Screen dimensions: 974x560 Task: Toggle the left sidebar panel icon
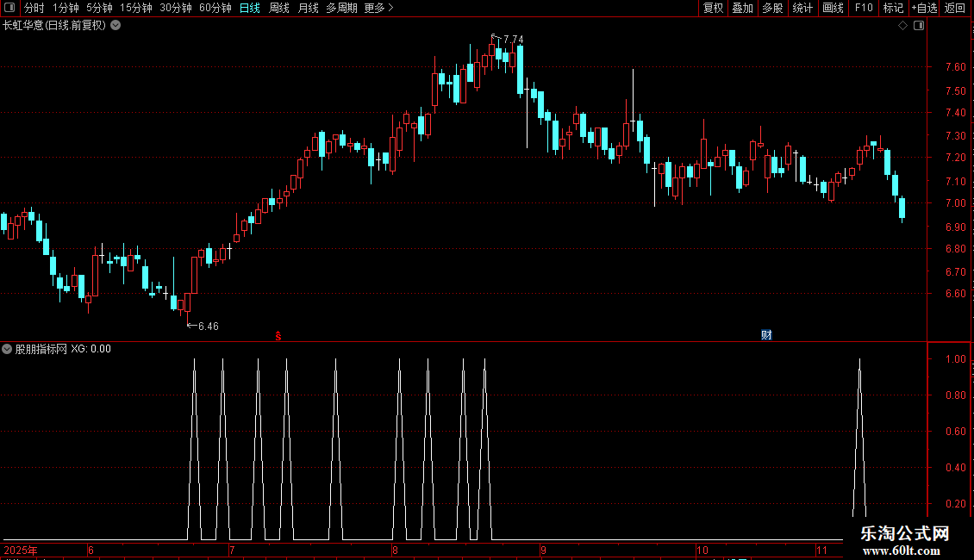(9, 8)
